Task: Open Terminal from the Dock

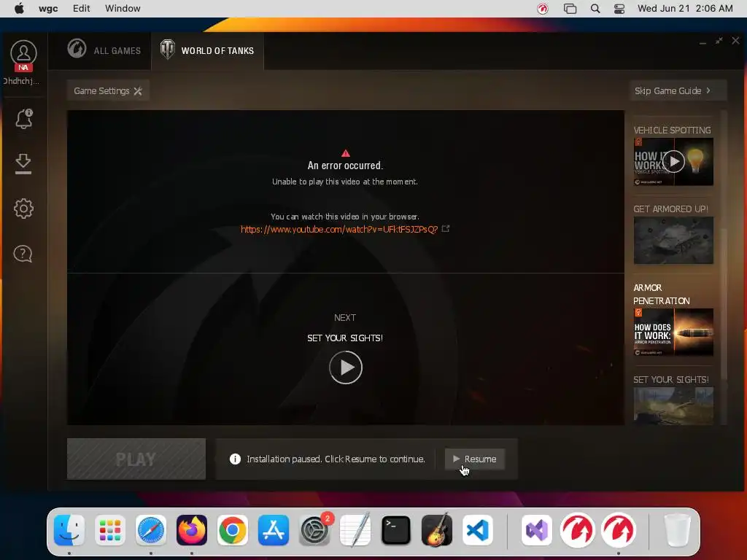Action: (x=396, y=530)
